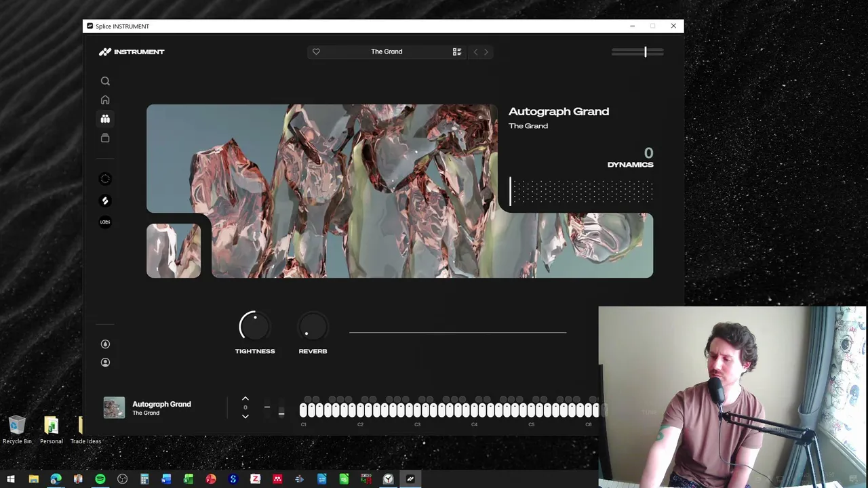Open the search icon in Splice sidebar

(x=105, y=81)
